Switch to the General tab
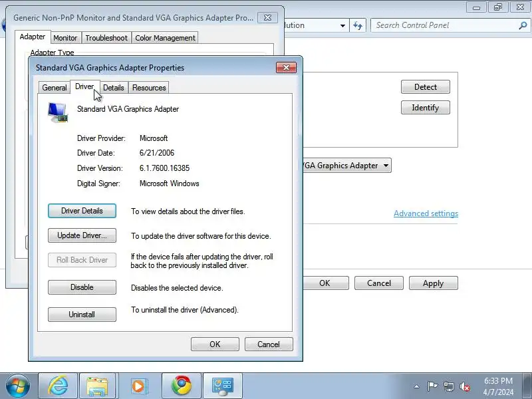Viewport: 532px width, 399px height. [55, 88]
